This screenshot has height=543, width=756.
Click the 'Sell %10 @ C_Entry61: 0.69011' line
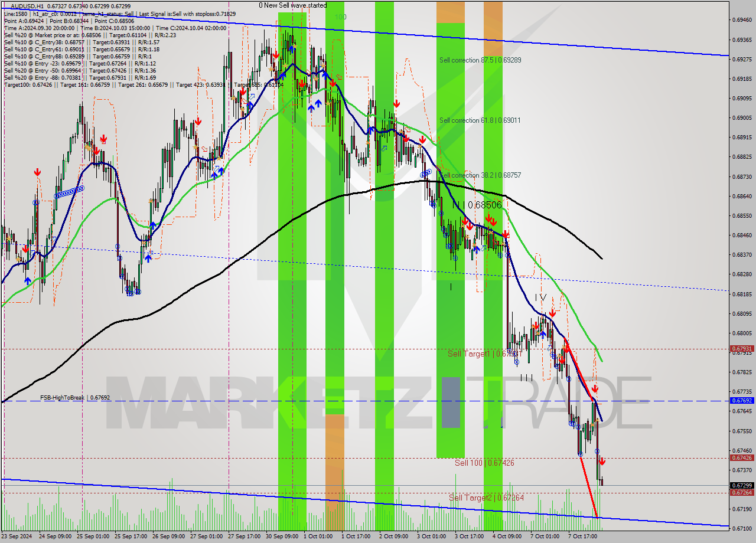point(82,50)
